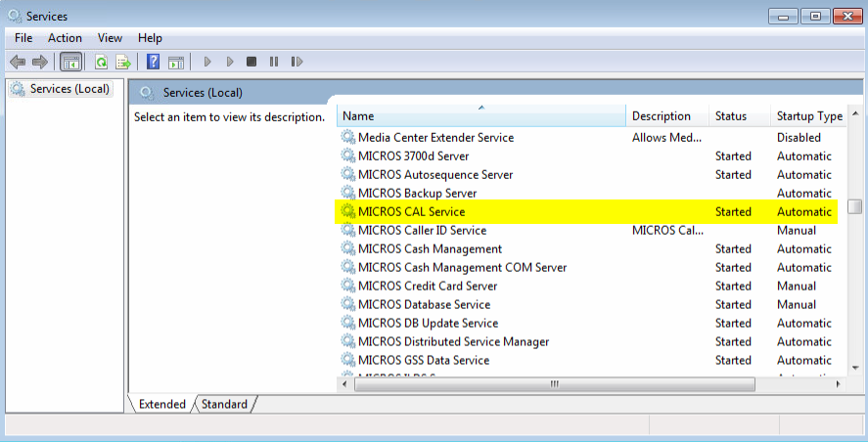This screenshot has width=868, height=442.
Task: Click Disabled startup type for Media Center Extender
Action: (x=799, y=137)
